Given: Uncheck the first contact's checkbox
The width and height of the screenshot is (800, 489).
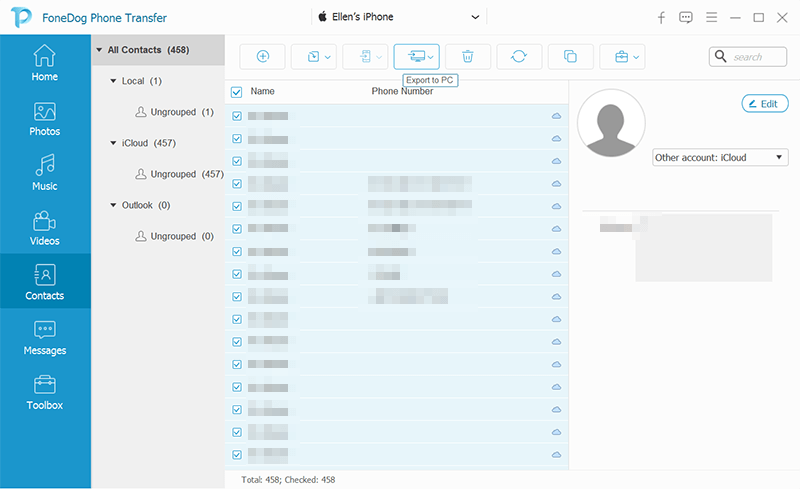Looking at the screenshot, I should point(237,116).
